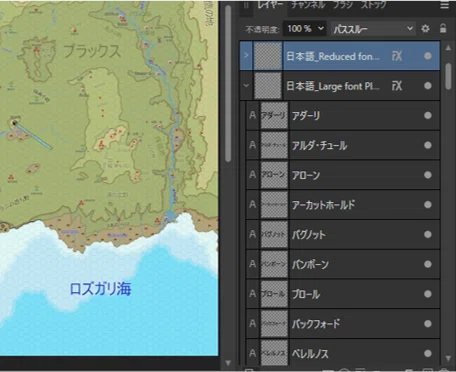The height and width of the screenshot is (372, 456).
Task: Toggle the layer lock icon
Action: [x=443, y=28]
